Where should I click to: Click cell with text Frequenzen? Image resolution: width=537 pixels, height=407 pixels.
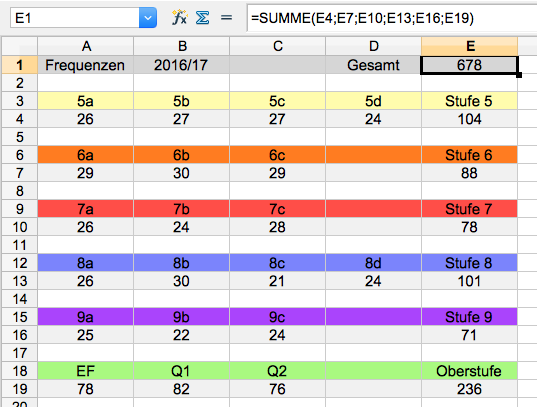(86, 65)
